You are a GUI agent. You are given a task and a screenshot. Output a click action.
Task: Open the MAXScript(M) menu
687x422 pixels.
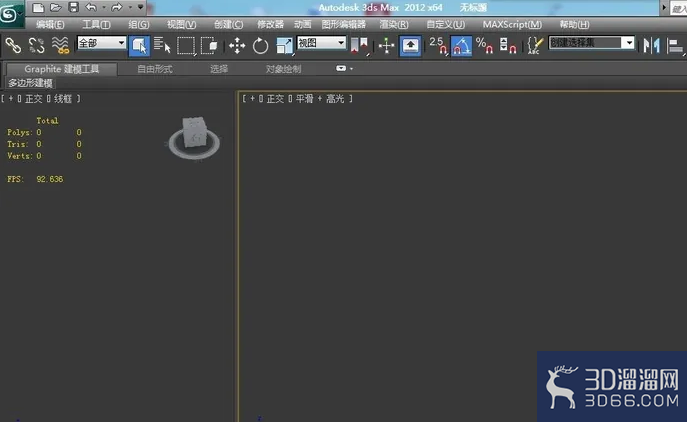pyautogui.click(x=512, y=25)
